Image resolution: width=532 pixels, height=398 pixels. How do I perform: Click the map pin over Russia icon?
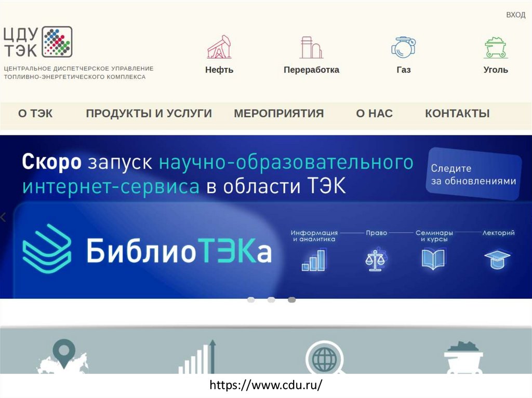pyautogui.click(x=63, y=356)
